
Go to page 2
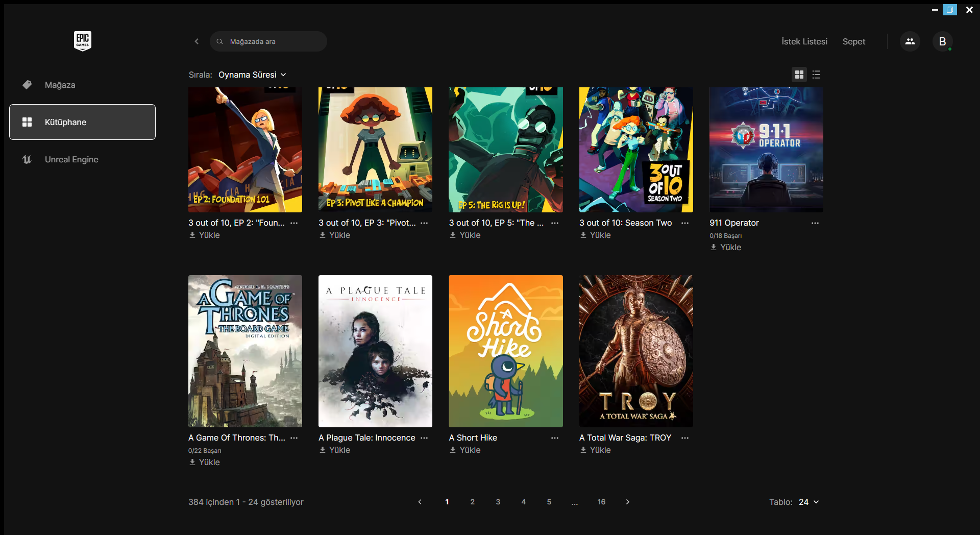click(473, 502)
